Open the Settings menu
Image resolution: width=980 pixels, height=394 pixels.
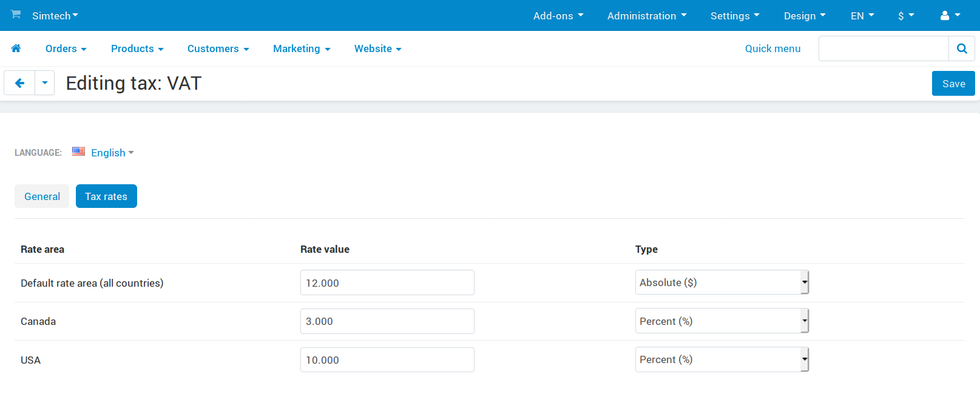[735, 16]
